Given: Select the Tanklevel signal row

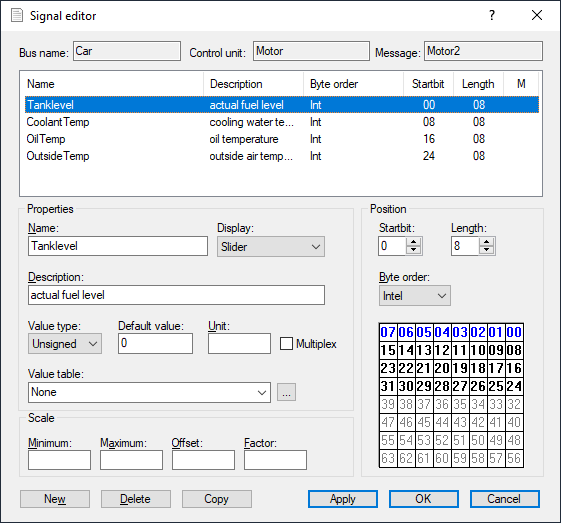Looking at the screenshot, I should [x=282, y=105].
